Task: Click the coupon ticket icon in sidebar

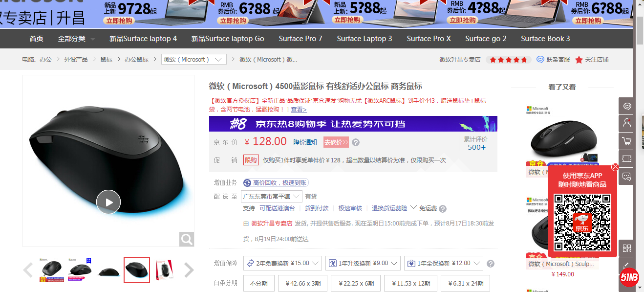Action: click(626, 159)
